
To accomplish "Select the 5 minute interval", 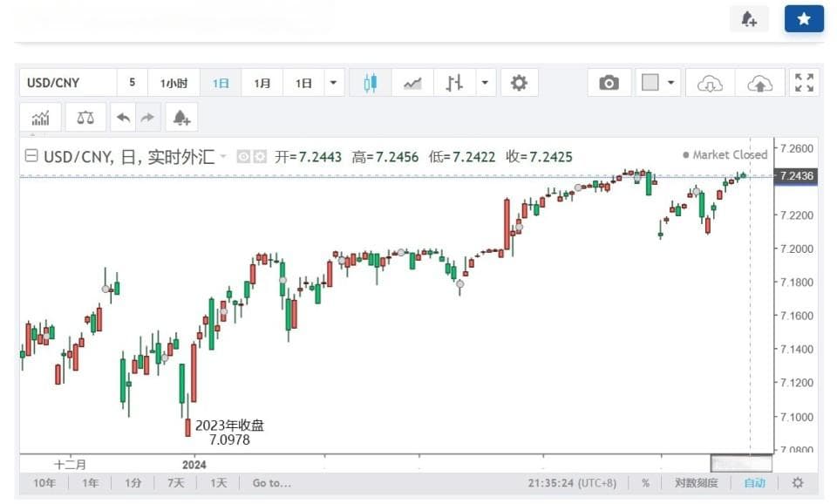I will click(133, 83).
